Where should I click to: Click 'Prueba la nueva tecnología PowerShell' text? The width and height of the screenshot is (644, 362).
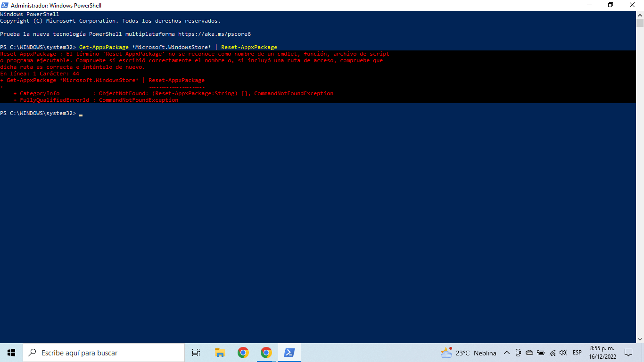(61, 34)
